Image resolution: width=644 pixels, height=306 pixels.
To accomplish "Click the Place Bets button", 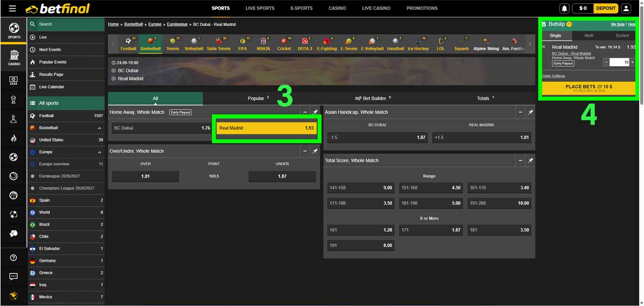I will tap(588, 88).
